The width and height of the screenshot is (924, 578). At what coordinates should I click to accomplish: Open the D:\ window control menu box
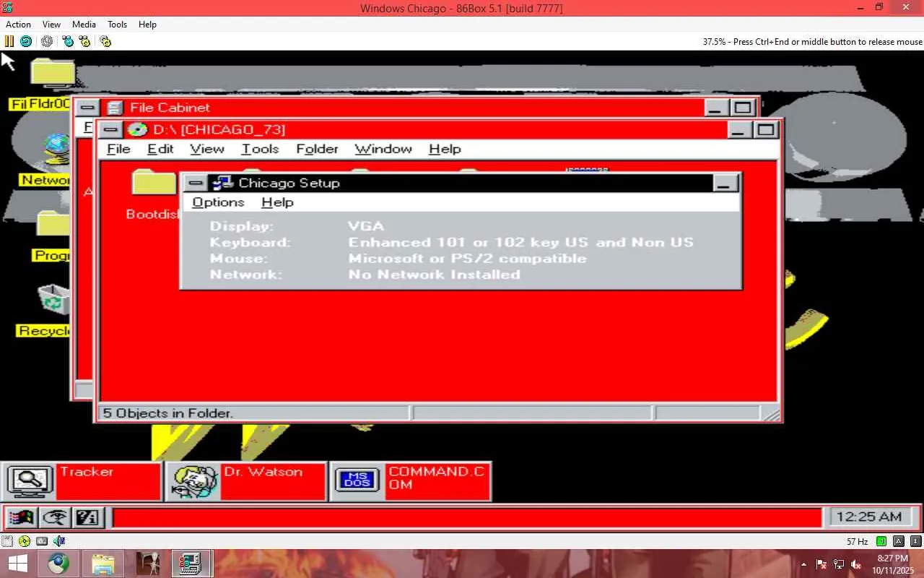[x=110, y=130]
